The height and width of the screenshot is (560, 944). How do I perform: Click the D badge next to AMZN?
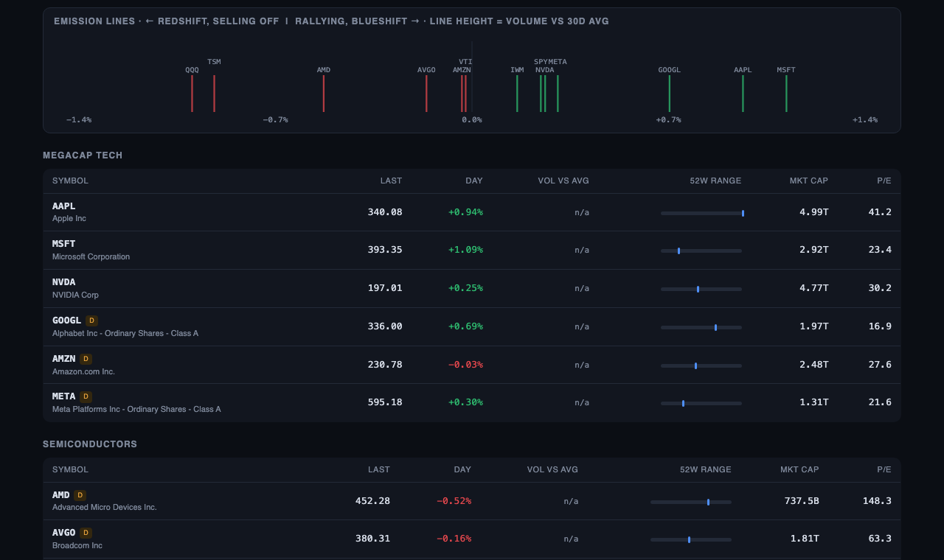[86, 359]
